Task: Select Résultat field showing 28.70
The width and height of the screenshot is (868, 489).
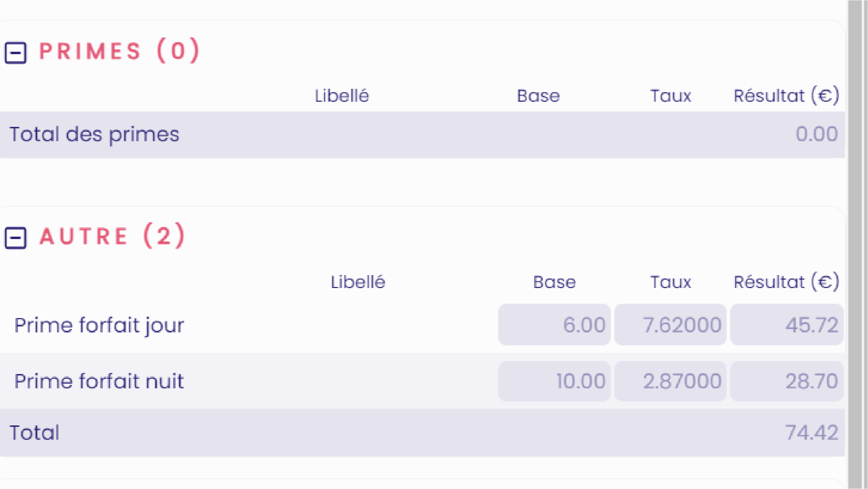Action: tap(787, 381)
